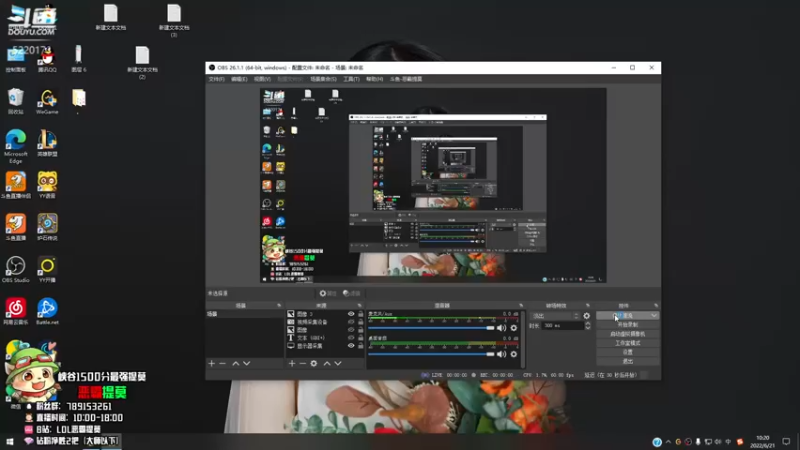The image size is (800, 450).
Task: Pop out the Sources dock panel
Action: 360,305
